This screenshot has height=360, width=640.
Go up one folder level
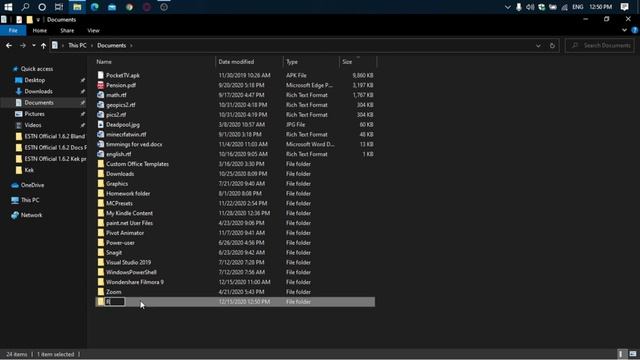pyautogui.click(x=43, y=45)
